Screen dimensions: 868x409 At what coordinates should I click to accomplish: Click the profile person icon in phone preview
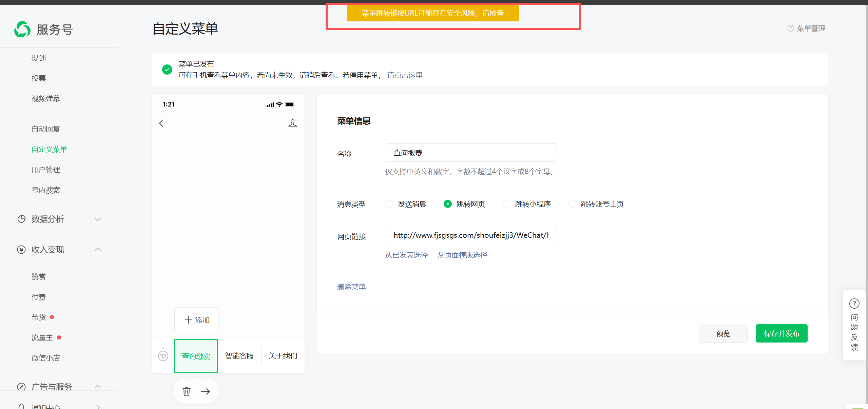point(292,123)
